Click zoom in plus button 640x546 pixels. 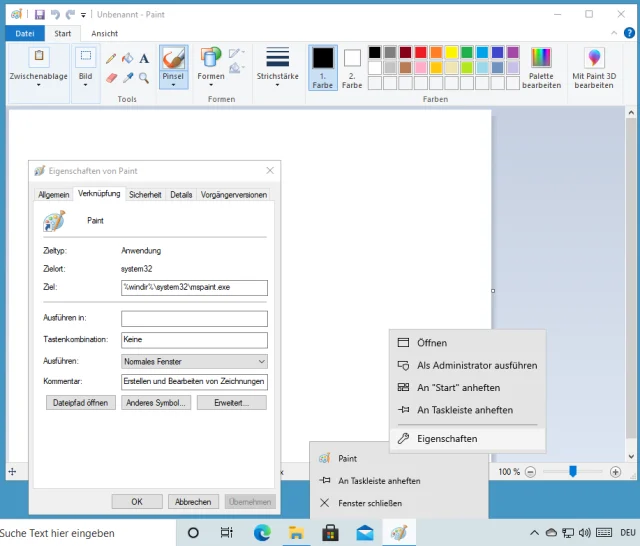[614, 471]
